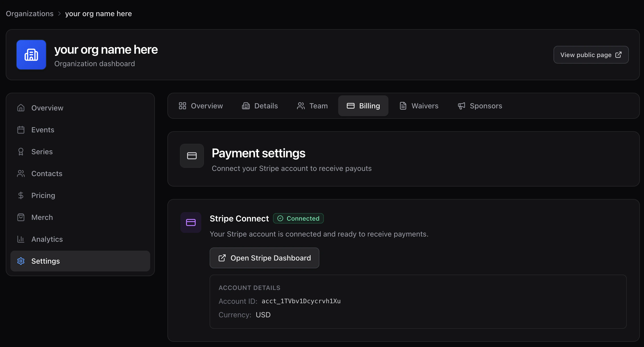This screenshot has width=644, height=347.
Task: Click the Payment settings heading
Action: point(258,153)
